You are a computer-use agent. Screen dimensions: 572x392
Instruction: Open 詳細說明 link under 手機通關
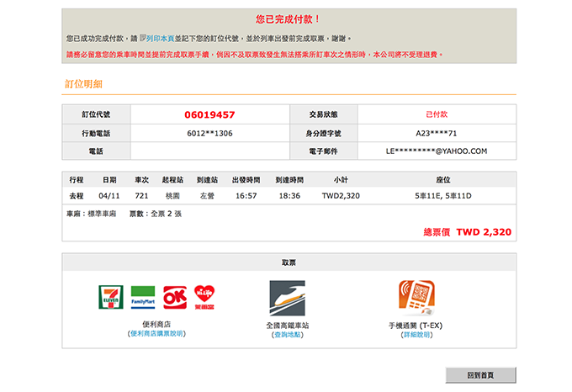pyautogui.click(x=416, y=335)
